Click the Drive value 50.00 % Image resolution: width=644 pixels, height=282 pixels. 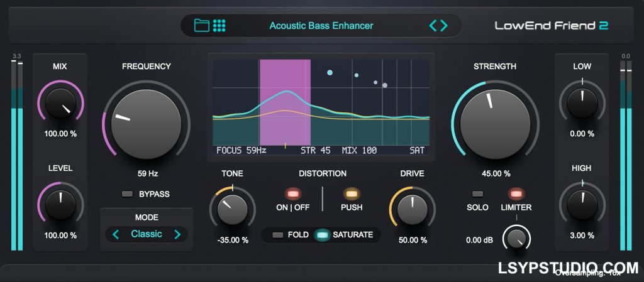click(x=413, y=240)
